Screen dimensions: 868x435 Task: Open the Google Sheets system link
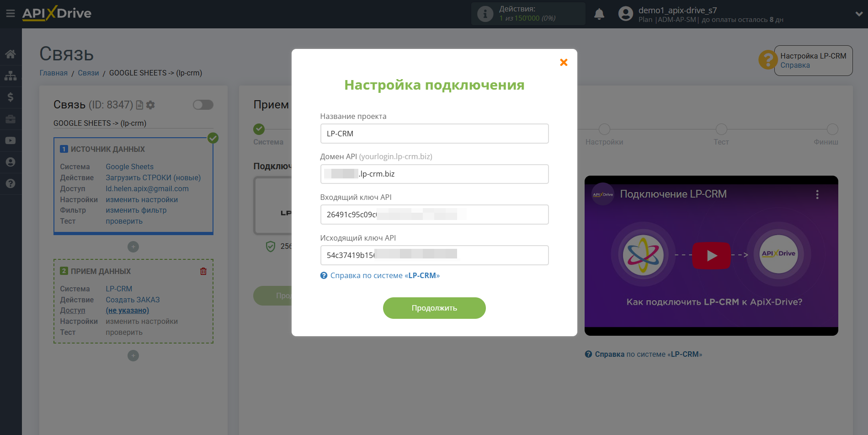pos(129,166)
